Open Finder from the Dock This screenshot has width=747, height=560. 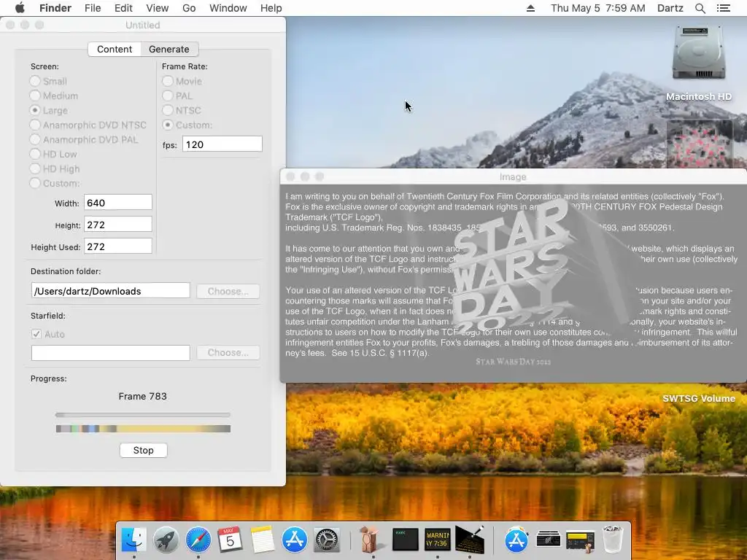tap(134, 540)
